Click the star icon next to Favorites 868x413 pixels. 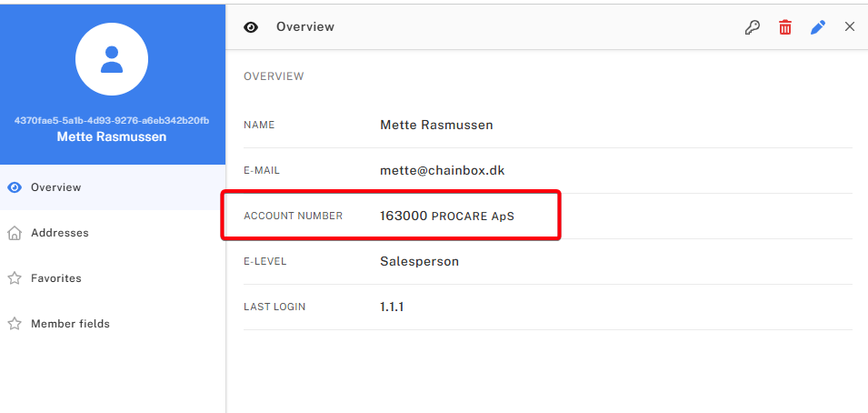15,278
